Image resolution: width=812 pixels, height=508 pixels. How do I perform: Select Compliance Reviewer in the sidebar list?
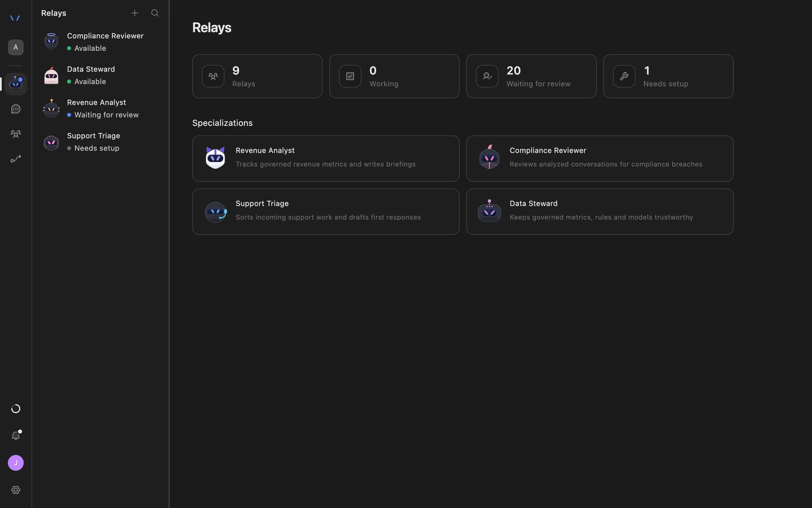click(100, 42)
